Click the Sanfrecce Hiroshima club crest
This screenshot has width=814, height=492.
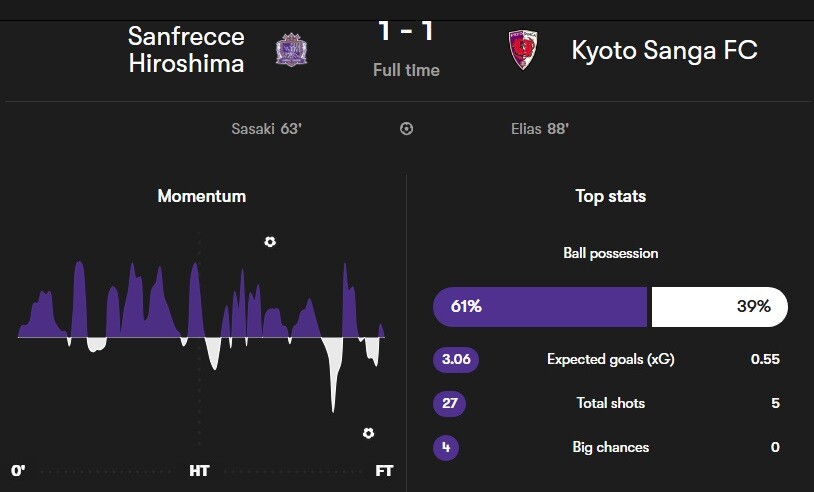click(292, 49)
